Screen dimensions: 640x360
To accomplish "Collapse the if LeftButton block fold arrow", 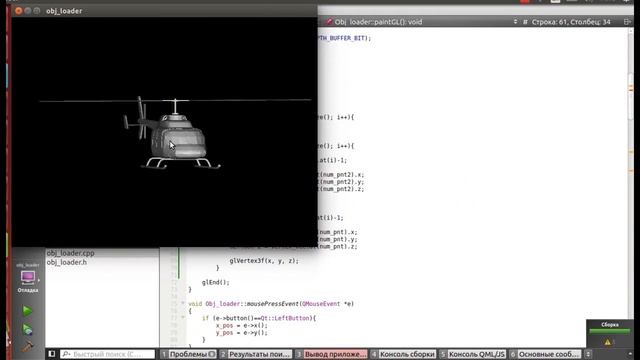I will 183,318.
